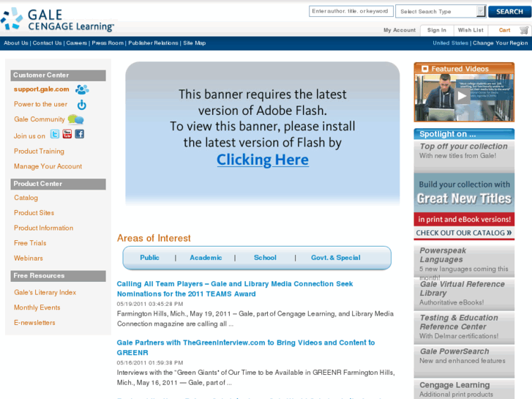Open Careers in the top navigation
The height and width of the screenshot is (399, 532).
coord(77,43)
